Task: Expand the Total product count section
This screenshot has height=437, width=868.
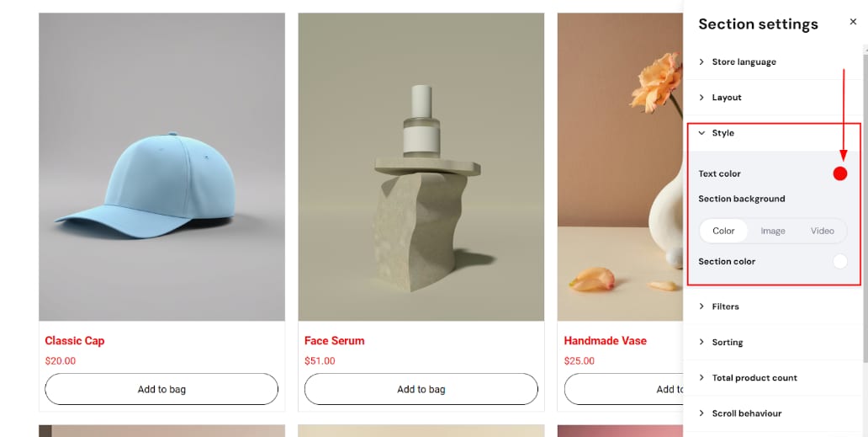Action: pos(773,378)
